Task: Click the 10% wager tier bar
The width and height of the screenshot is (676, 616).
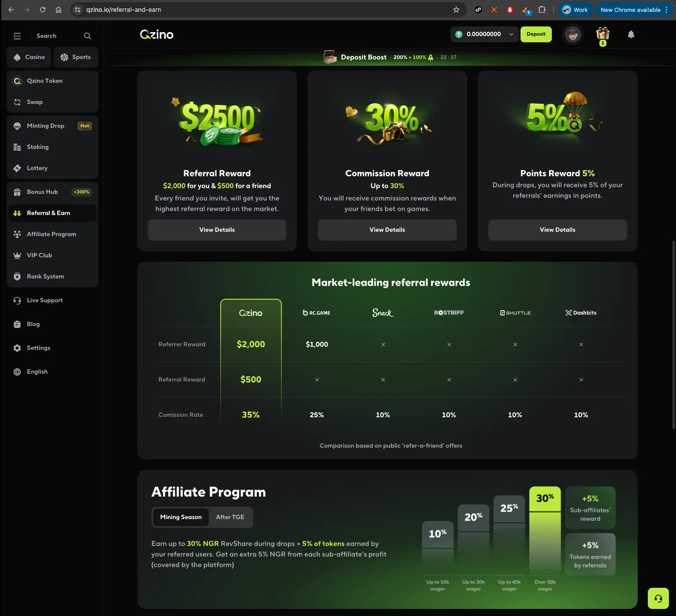Action: pyautogui.click(x=438, y=547)
